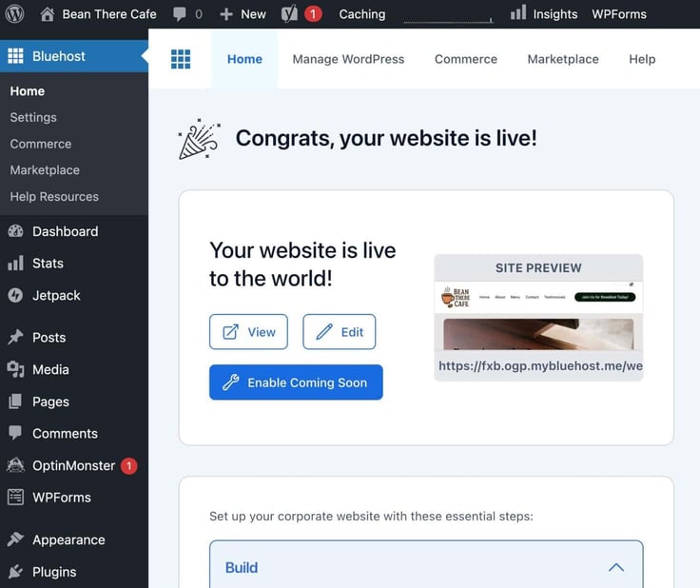The height and width of the screenshot is (588, 700).
Task: Collapse the Build section chevron
Action: (x=616, y=567)
